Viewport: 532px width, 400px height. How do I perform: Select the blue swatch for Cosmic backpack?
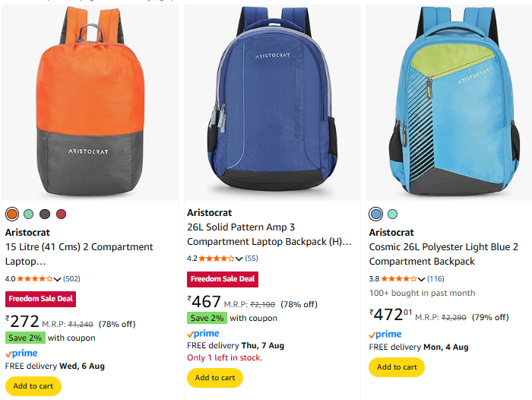(375, 214)
